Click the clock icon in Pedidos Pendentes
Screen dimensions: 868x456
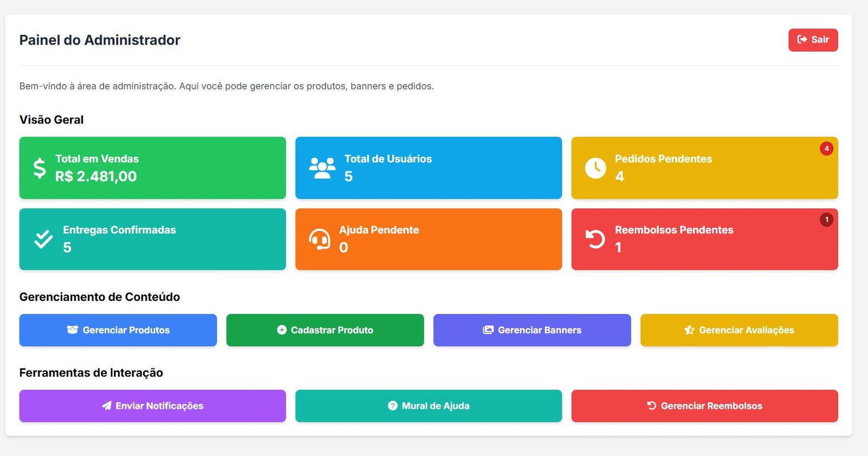coord(596,168)
